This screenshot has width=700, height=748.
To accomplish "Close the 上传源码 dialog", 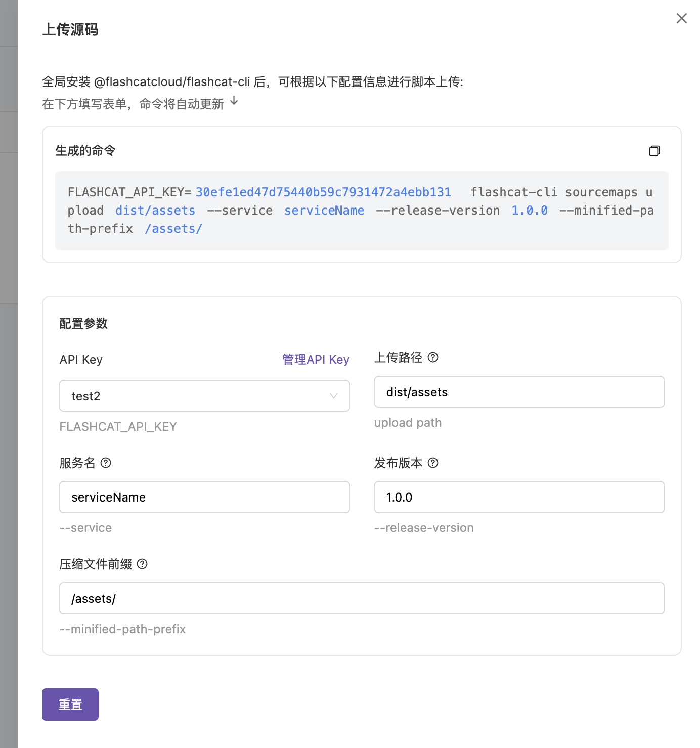I will (x=681, y=19).
